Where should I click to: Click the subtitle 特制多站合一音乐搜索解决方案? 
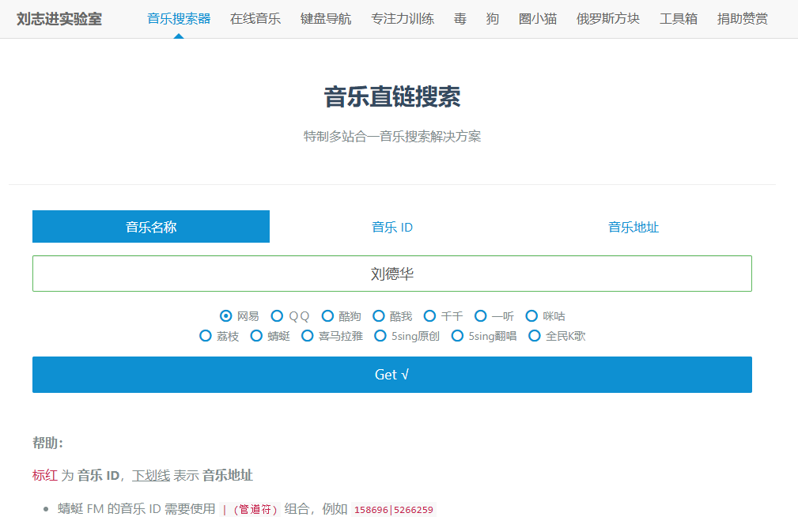392,136
